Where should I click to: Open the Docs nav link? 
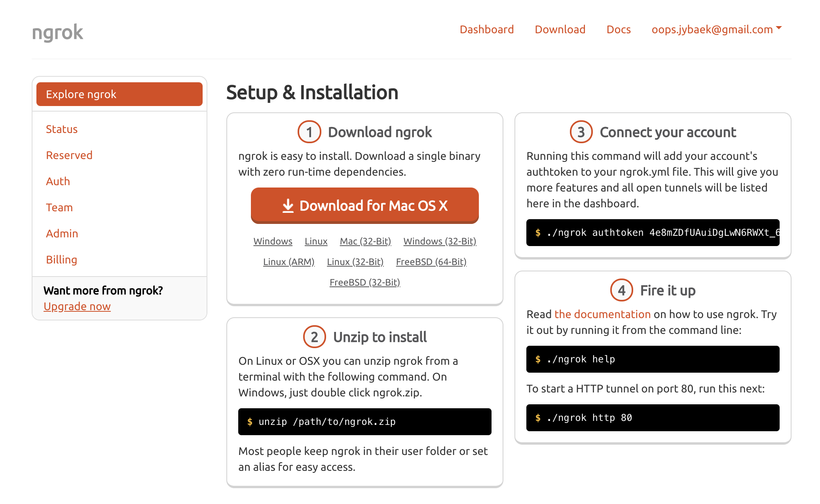(619, 29)
